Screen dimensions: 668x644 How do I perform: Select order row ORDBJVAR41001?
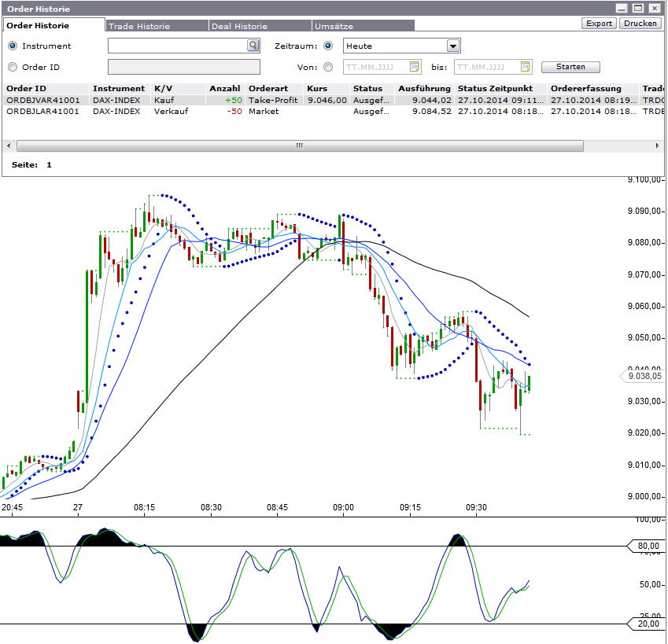[333, 100]
